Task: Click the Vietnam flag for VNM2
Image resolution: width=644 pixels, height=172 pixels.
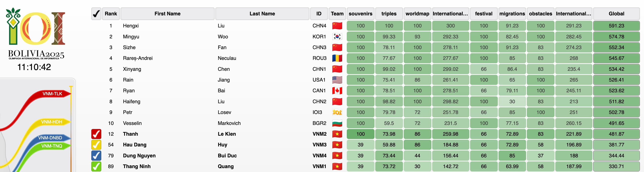Action: pyautogui.click(x=337, y=134)
